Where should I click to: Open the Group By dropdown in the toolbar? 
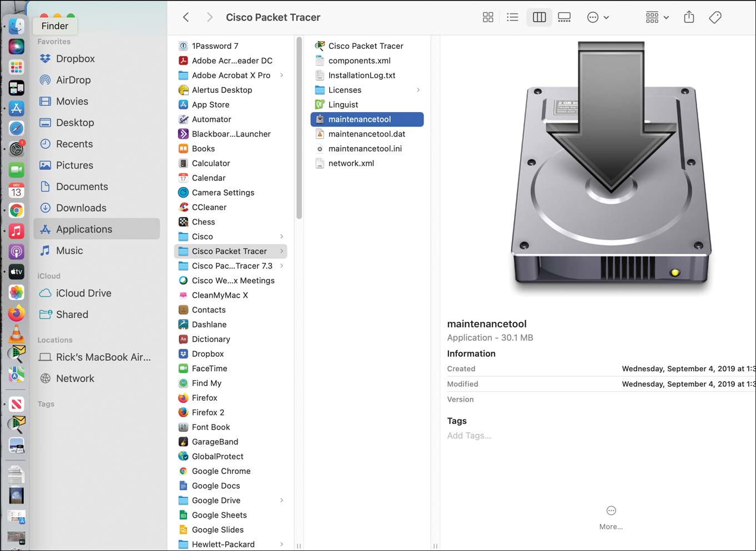tap(657, 17)
